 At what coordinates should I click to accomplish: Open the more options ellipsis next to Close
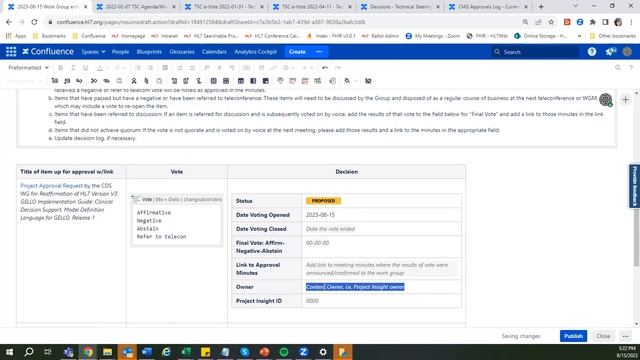(x=626, y=336)
